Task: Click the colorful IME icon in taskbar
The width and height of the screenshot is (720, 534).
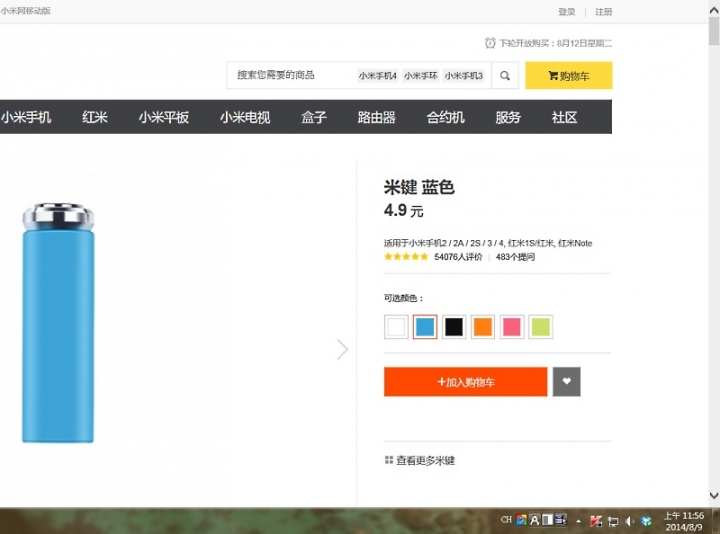Action: pyautogui.click(x=521, y=520)
